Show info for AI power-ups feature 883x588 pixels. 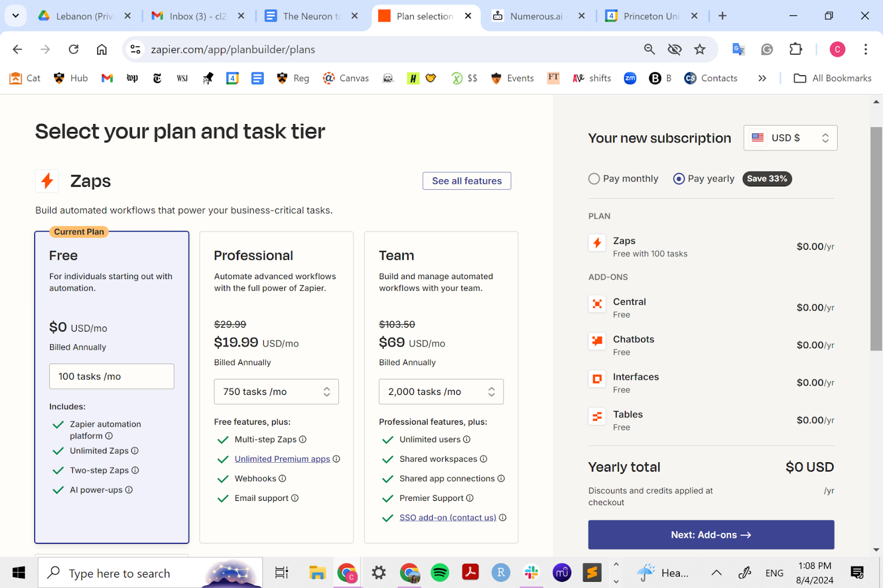(129, 490)
